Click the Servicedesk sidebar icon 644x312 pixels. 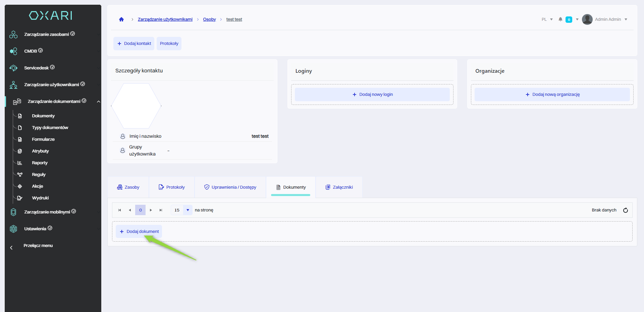pyautogui.click(x=13, y=68)
